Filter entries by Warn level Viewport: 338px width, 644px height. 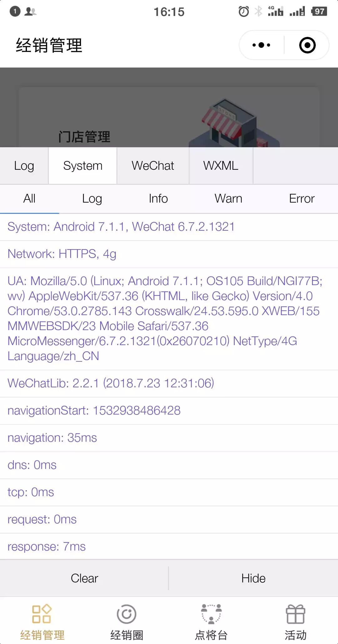(228, 199)
